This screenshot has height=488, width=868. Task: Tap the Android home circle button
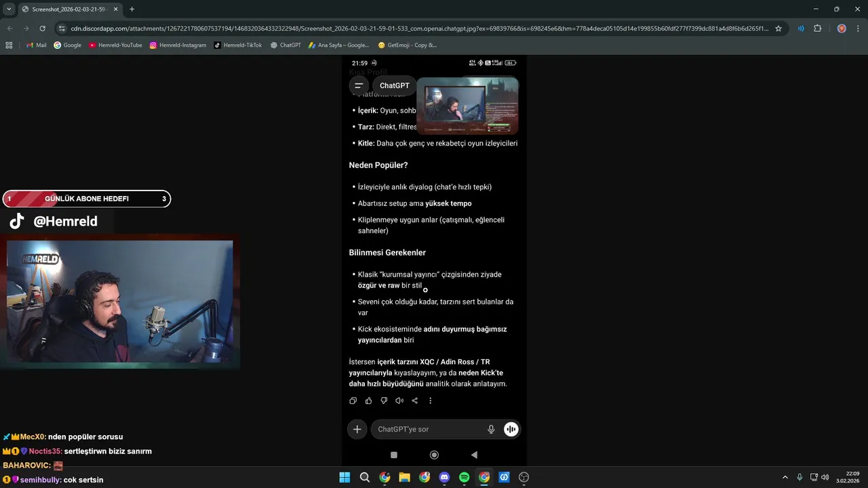434,455
